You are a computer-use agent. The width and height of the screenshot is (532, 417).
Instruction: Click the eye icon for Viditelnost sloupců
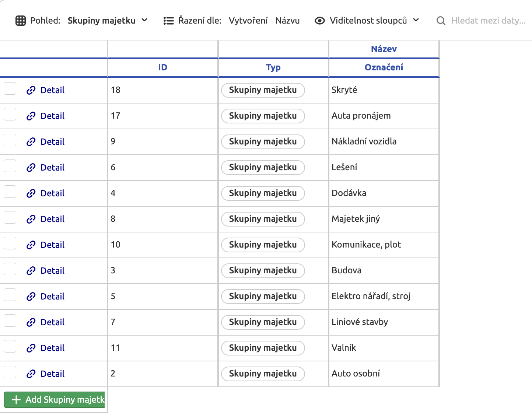[x=319, y=21]
